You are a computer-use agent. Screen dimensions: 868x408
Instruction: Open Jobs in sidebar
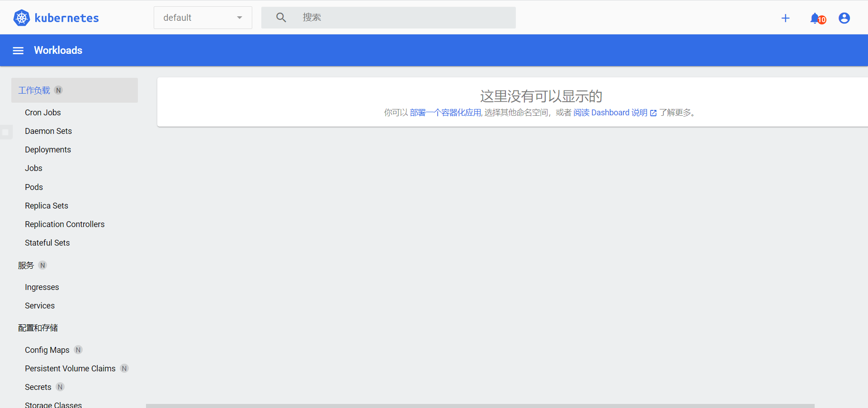(x=33, y=168)
